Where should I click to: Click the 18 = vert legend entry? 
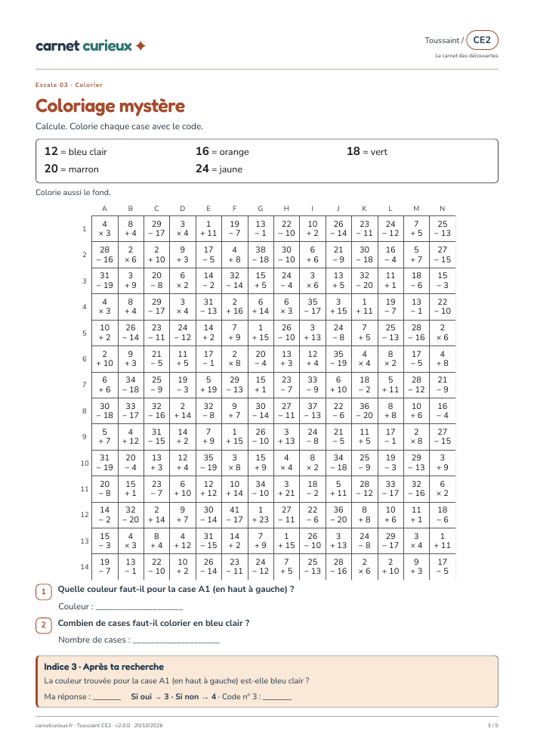click(x=367, y=151)
